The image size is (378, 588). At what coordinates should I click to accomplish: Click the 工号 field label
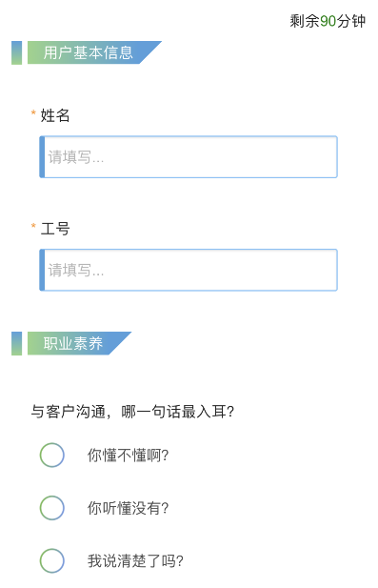click(55, 229)
